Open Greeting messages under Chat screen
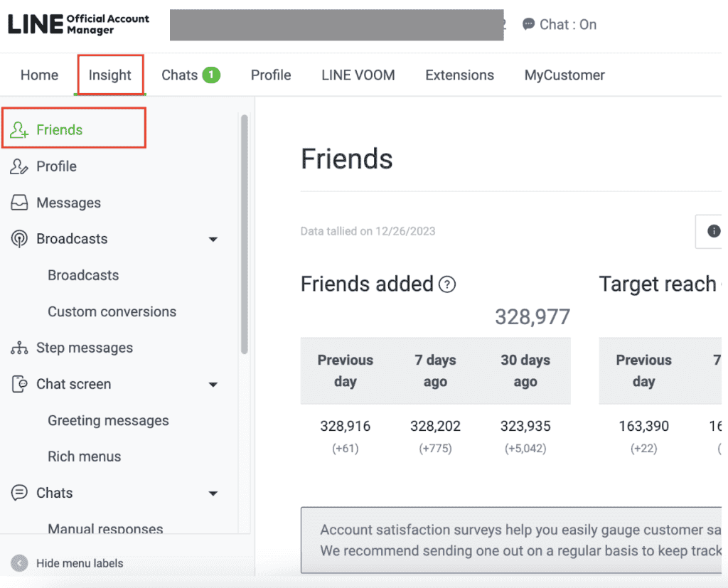728x588 pixels. click(x=108, y=420)
